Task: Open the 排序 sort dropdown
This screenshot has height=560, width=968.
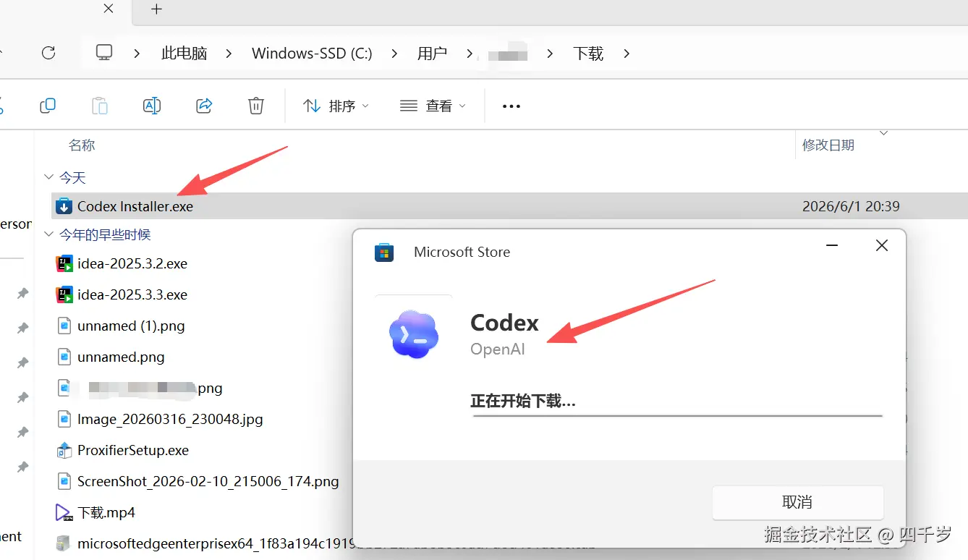Action: tap(336, 106)
